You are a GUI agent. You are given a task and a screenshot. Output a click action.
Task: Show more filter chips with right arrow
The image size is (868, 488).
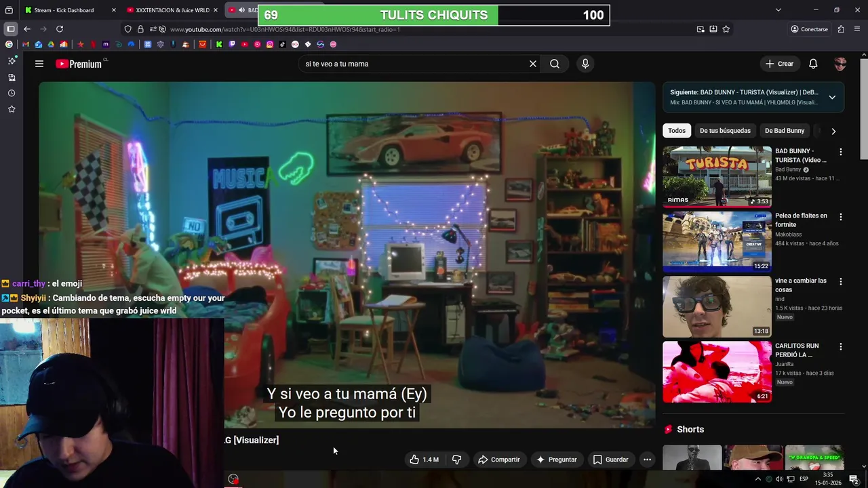coord(833,131)
